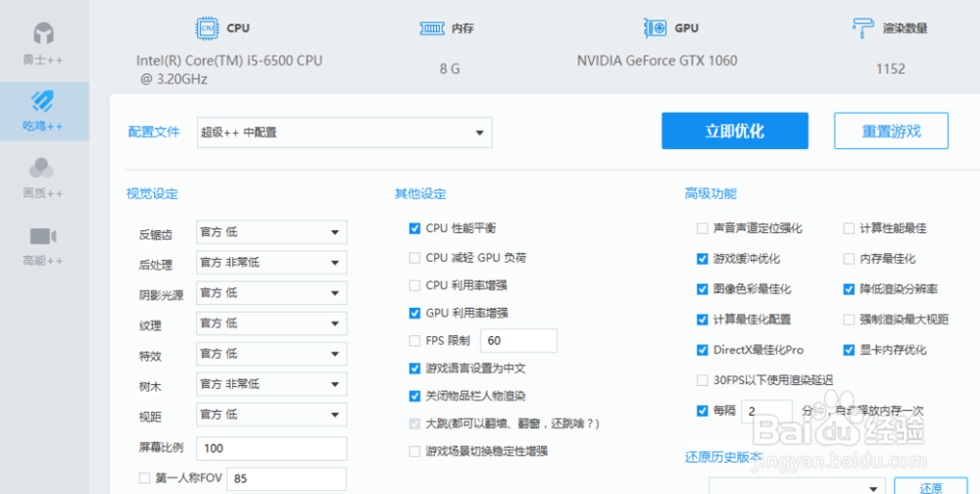Click the 第一人称FOV value field

point(286,478)
